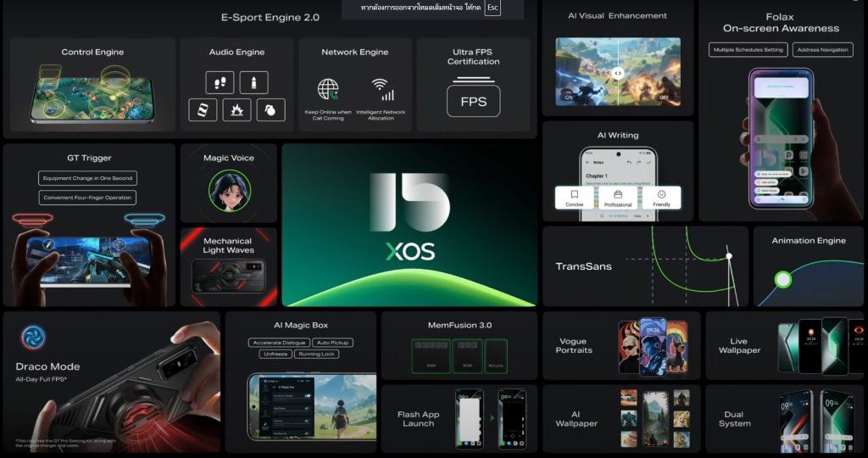Click the Flash App Launch phones image
The width and height of the screenshot is (868, 458).
[491, 418]
